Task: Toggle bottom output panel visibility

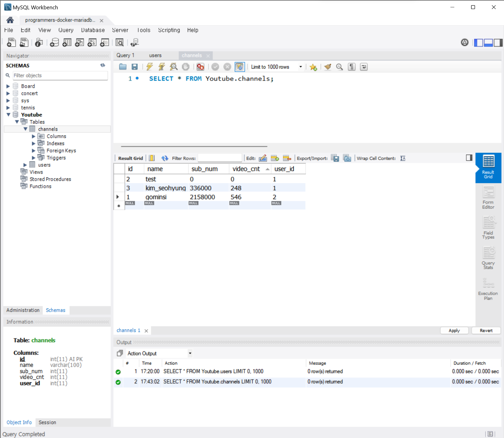Action: [488, 43]
